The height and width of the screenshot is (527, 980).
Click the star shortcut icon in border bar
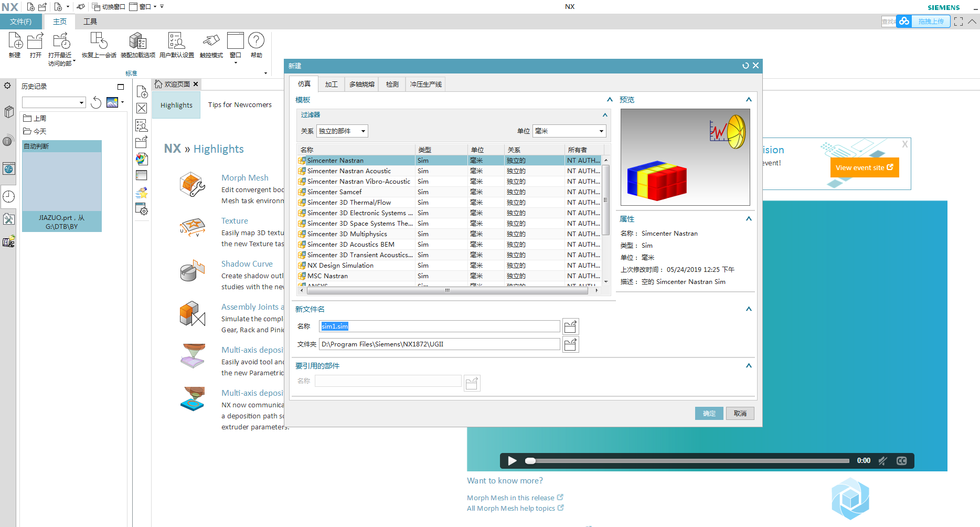tap(142, 192)
